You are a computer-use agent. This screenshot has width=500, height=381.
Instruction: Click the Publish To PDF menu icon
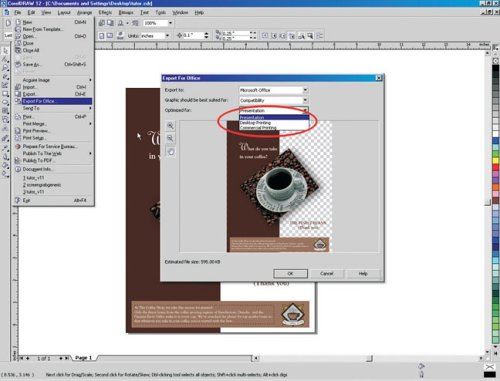point(18,160)
